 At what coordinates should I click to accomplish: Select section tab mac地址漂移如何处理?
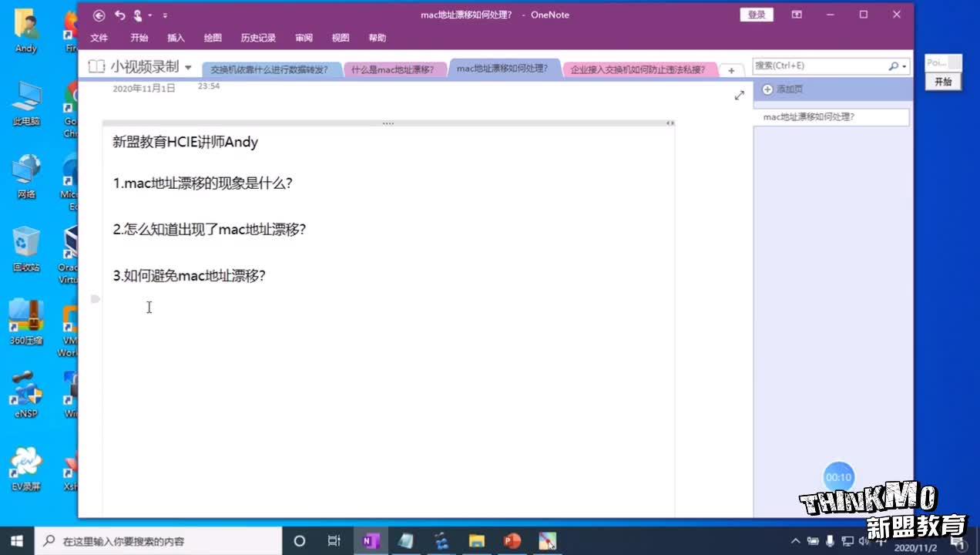pos(502,68)
